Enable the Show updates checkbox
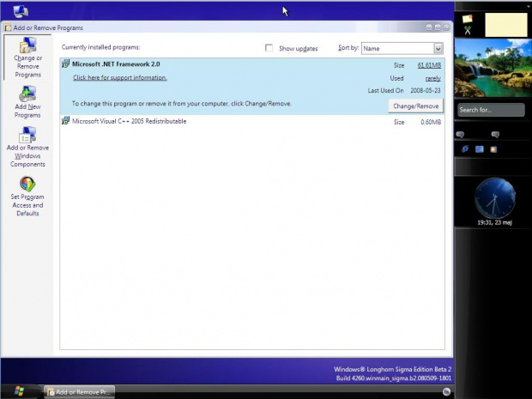Image resolution: width=532 pixels, height=399 pixels. [x=269, y=48]
